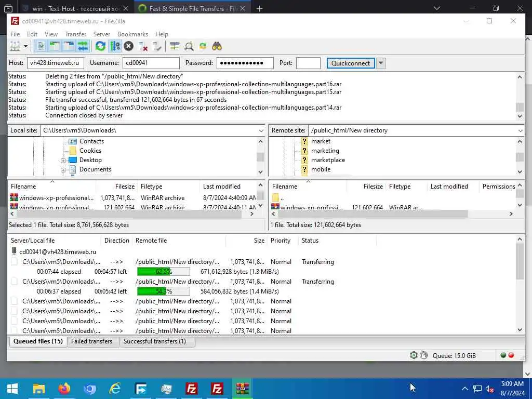Click the Quickconnect button

click(x=351, y=63)
